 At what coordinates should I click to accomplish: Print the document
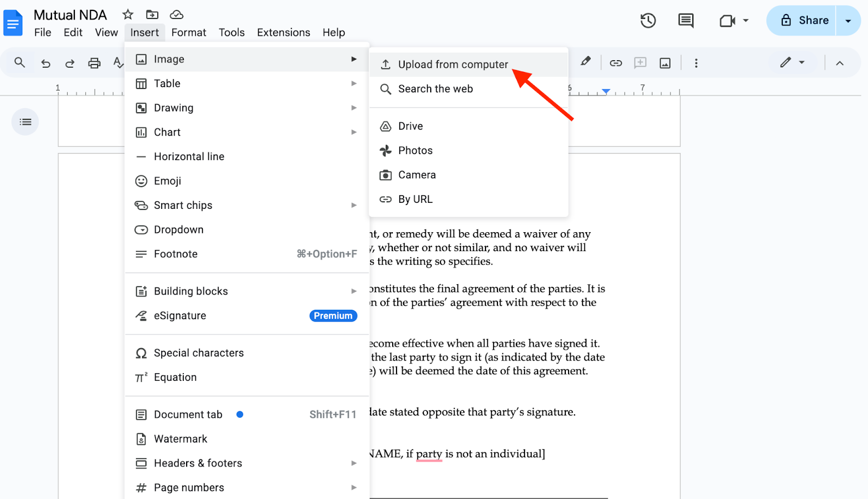coord(94,63)
